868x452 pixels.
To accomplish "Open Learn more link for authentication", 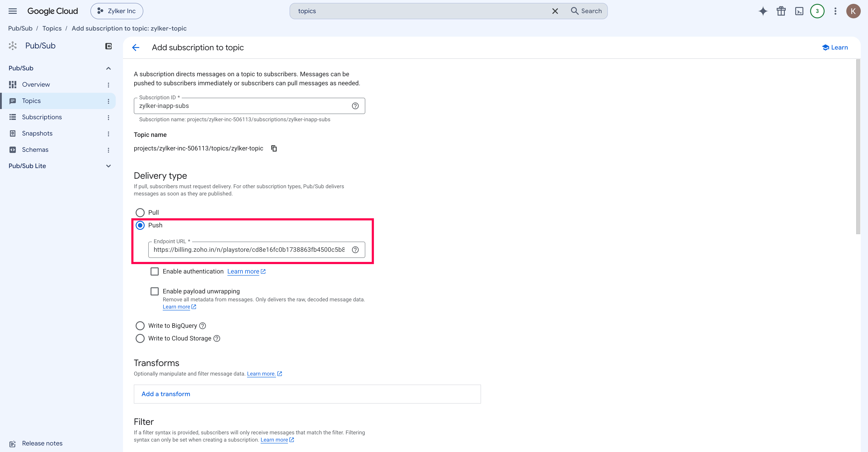I will pos(246,271).
